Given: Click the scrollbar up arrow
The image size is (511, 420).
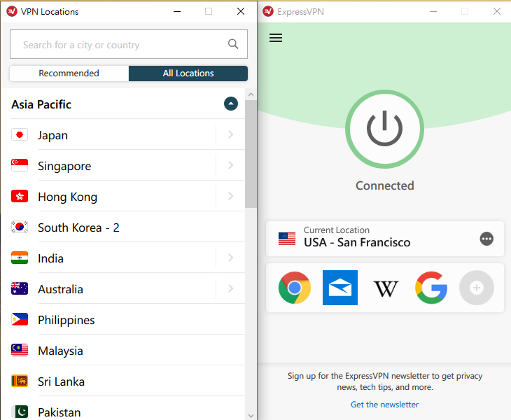Looking at the screenshot, I should pos(251,94).
